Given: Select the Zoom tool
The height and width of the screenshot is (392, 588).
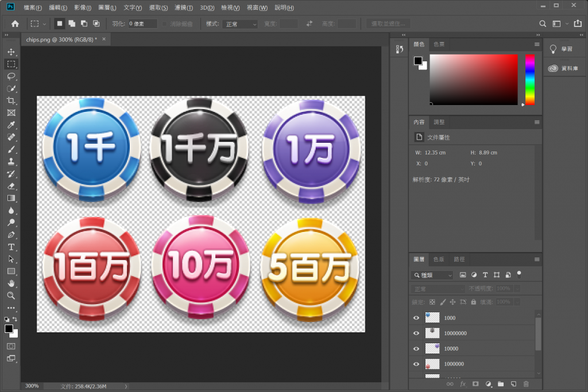Looking at the screenshot, I should tap(11, 296).
